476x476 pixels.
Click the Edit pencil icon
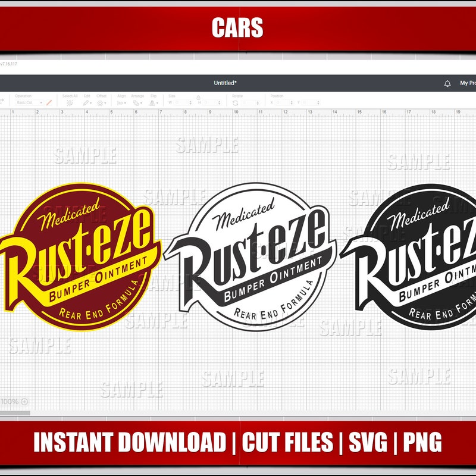click(x=85, y=102)
